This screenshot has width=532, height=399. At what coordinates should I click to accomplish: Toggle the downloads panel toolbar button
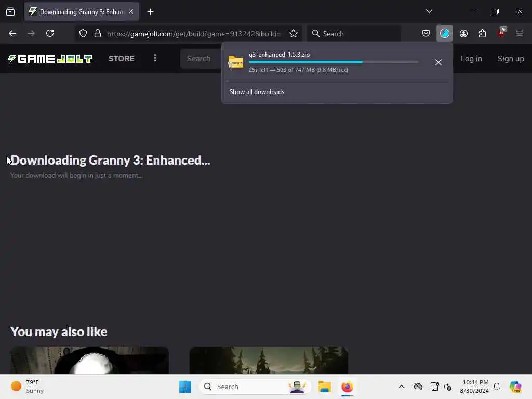coord(445,33)
